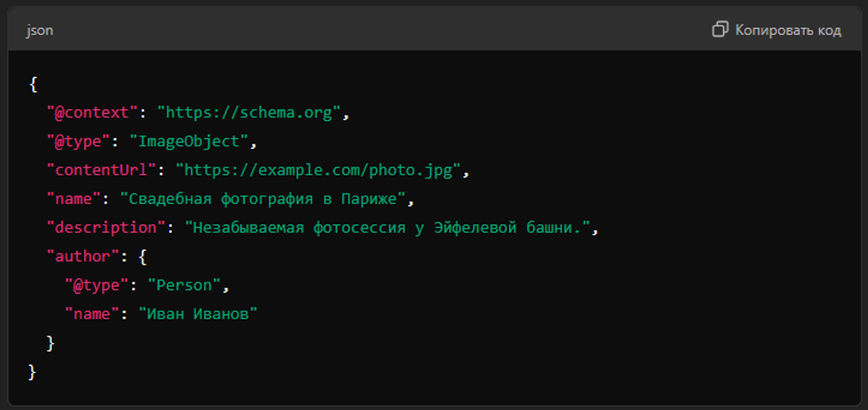Click the text 'Незабываемая фотосессия у Эйфелевой башни.'

click(387, 228)
